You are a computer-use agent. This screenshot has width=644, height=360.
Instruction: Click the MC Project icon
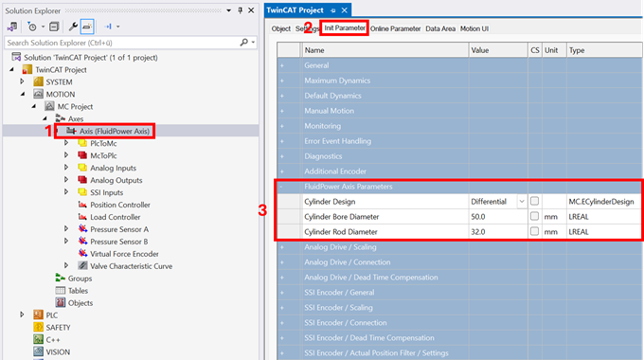[49, 106]
